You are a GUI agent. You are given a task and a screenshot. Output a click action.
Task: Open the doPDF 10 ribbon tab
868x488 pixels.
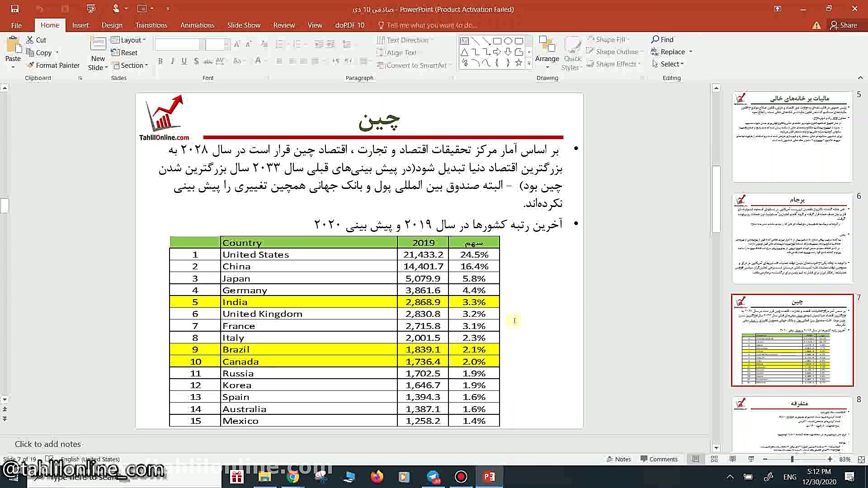[349, 25]
